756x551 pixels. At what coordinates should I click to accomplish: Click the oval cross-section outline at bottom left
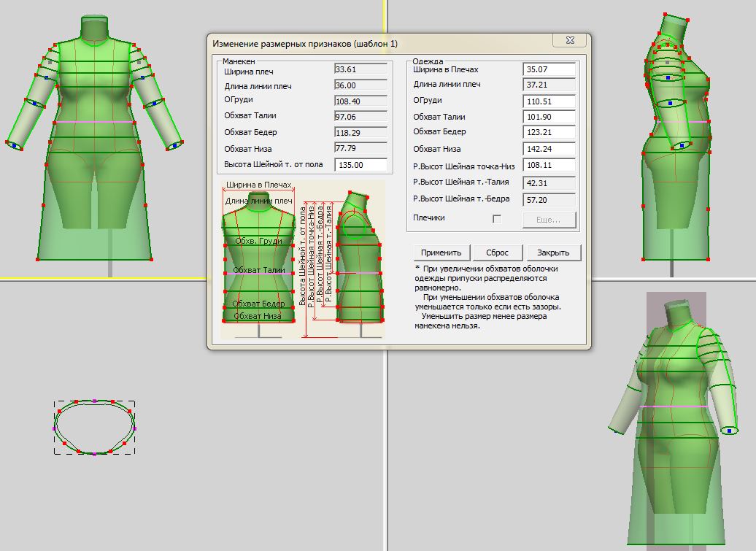94,427
